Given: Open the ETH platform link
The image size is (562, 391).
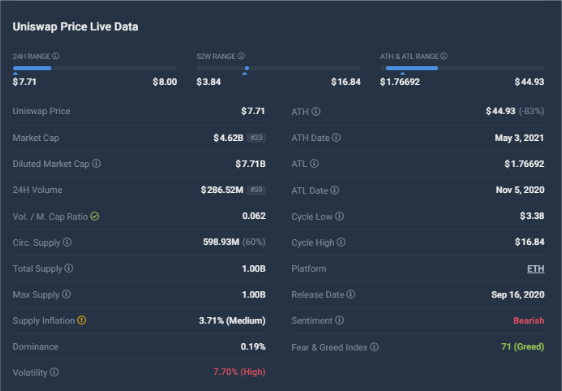Looking at the screenshot, I should click(535, 269).
